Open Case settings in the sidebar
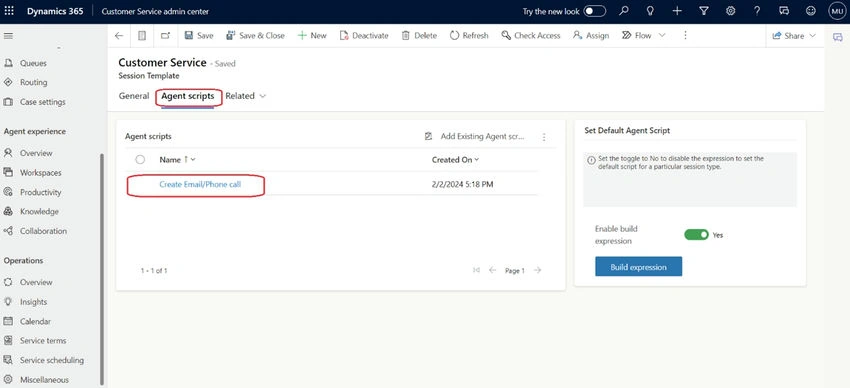Viewport: 850px width, 388px height. pos(42,102)
